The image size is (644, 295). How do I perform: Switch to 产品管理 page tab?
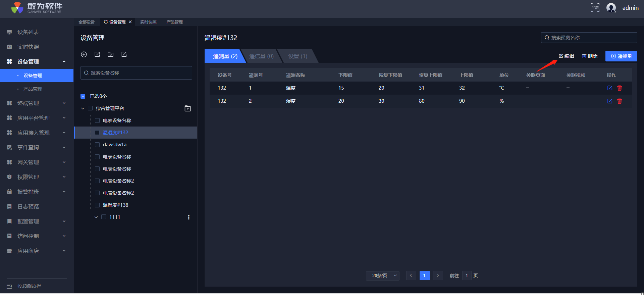click(x=174, y=22)
